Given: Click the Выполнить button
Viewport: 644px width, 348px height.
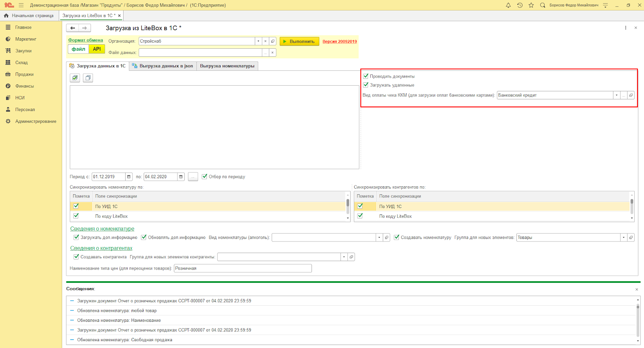Looking at the screenshot, I should coord(299,41).
